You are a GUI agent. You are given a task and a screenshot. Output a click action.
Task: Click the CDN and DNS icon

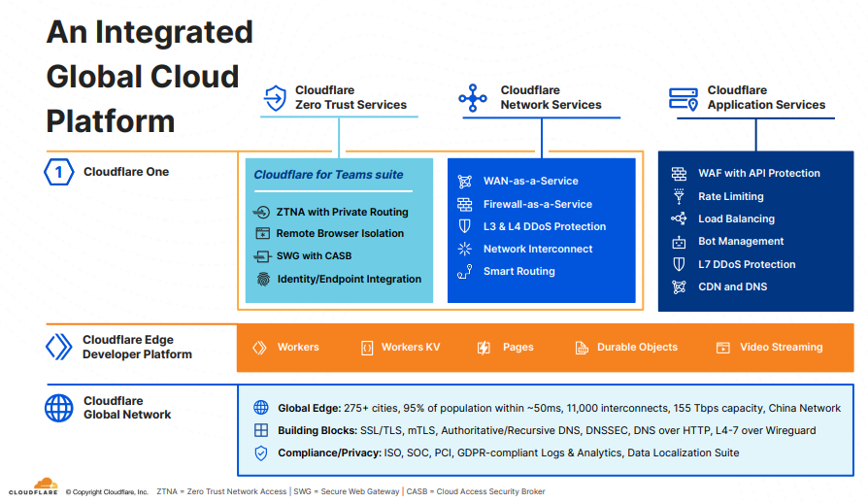[679, 286]
